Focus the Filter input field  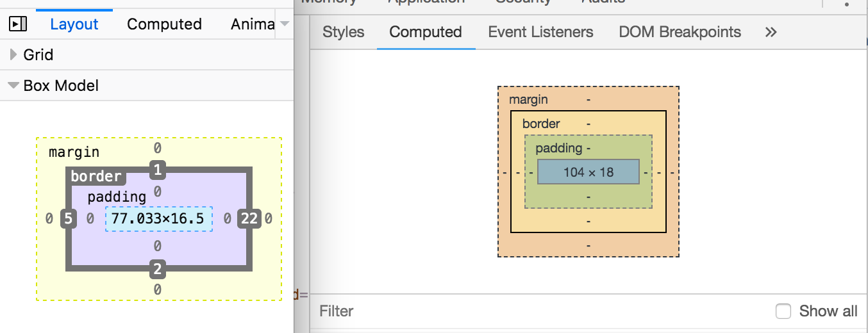coord(538,311)
